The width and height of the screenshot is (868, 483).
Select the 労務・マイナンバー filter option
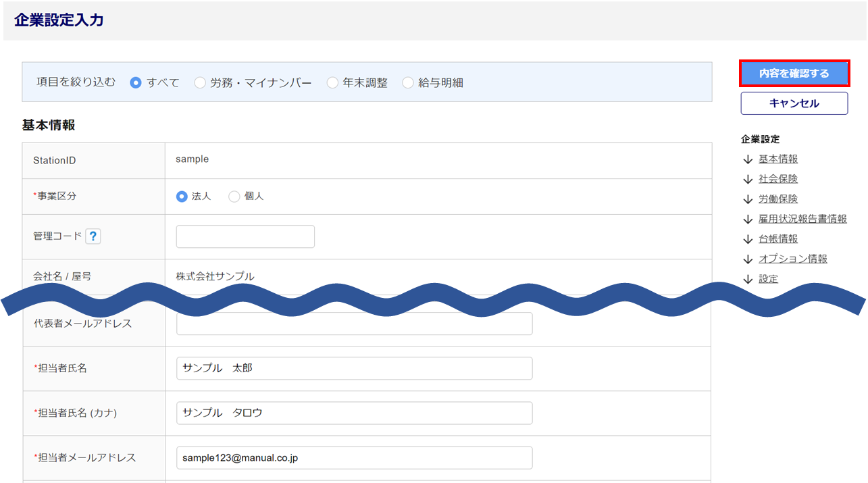(200, 83)
